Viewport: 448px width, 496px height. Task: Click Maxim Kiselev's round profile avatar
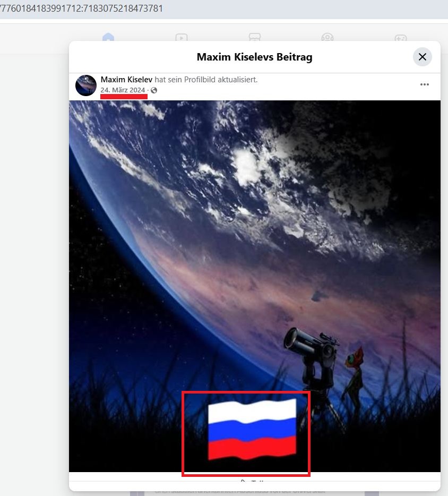tap(85, 85)
